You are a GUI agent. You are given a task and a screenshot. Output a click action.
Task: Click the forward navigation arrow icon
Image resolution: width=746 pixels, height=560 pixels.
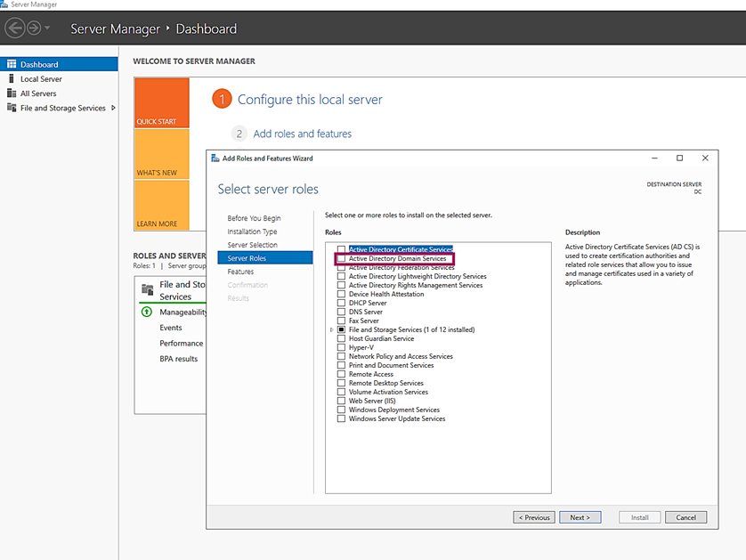34,28
